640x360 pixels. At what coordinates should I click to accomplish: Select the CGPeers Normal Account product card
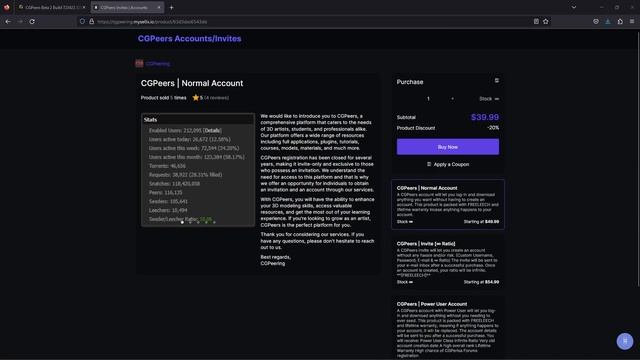[x=448, y=204]
